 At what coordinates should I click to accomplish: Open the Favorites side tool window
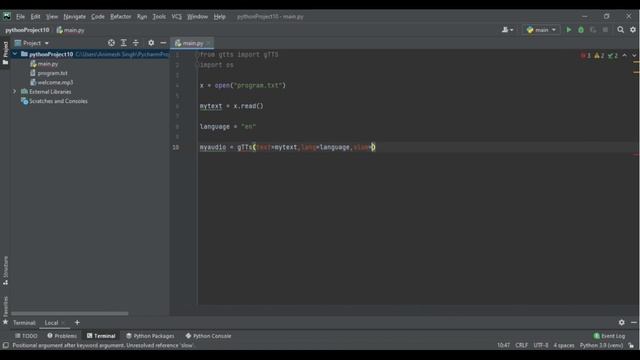coord(5,310)
